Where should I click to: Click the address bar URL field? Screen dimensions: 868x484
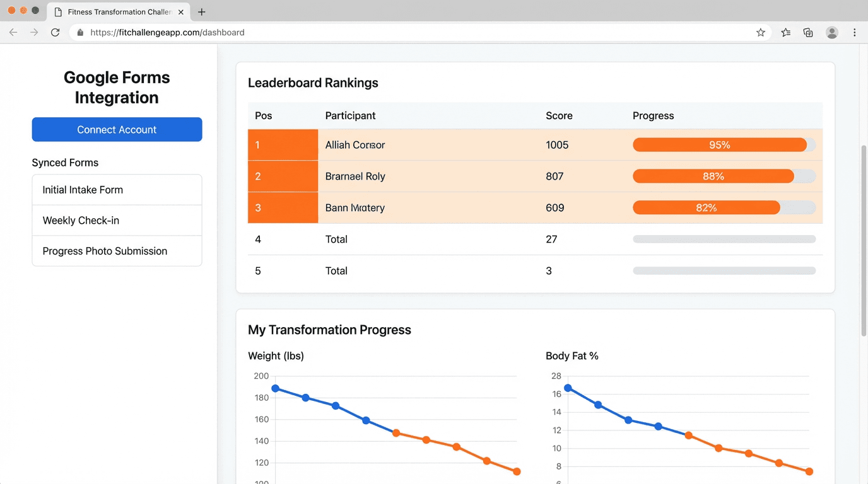coord(416,32)
